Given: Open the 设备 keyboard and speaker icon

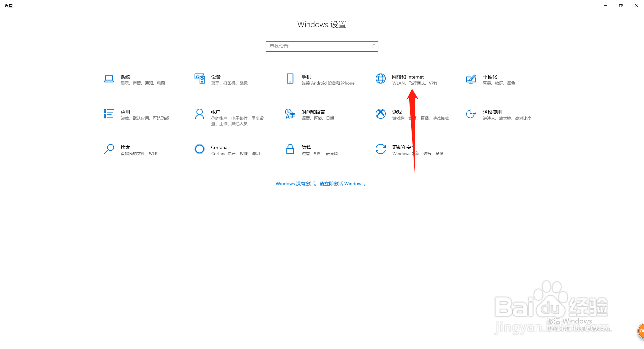Looking at the screenshot, I should (200, 79).
